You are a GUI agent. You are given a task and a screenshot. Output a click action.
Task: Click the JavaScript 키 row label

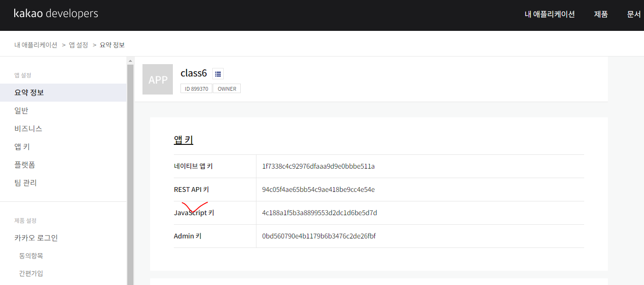pyautogui.click(x=194, y=213)
